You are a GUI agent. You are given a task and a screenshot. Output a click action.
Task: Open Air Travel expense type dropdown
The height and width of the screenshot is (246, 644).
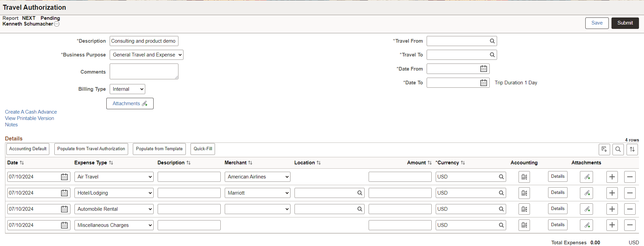coord(114,177)
